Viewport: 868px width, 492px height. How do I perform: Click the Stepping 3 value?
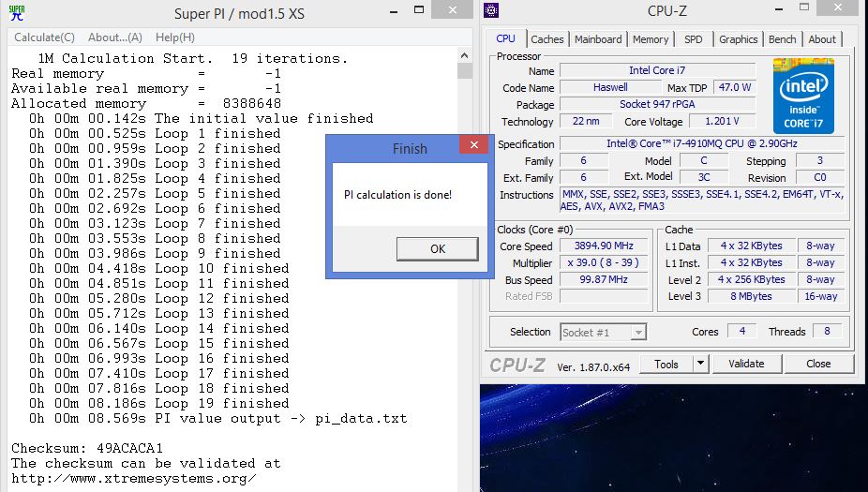pyautogui.click(x=820, y=160)
